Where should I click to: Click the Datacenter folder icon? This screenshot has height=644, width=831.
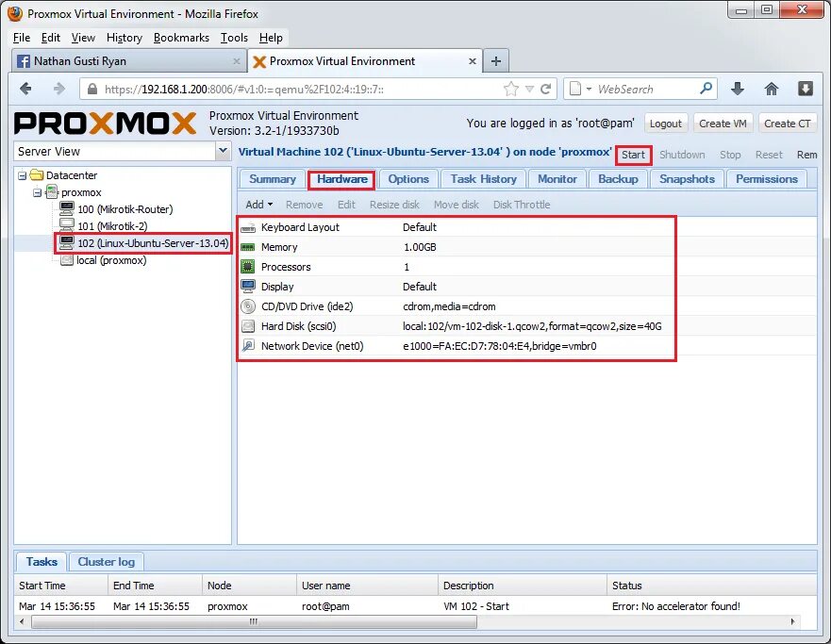pyautogui.click(x=37, y=174)
